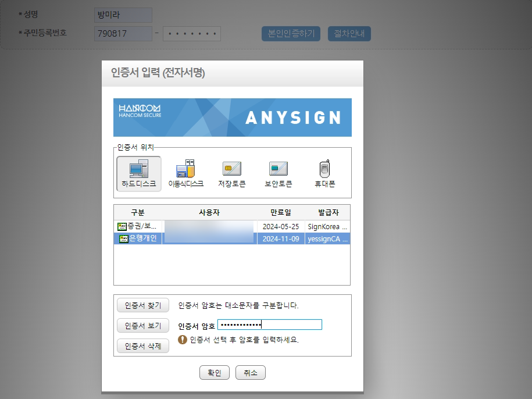This screenshot has width=532, height=399.
Task: Click the ANYSIGN Hancom Secure banner
Action: [x=233, y=117]
